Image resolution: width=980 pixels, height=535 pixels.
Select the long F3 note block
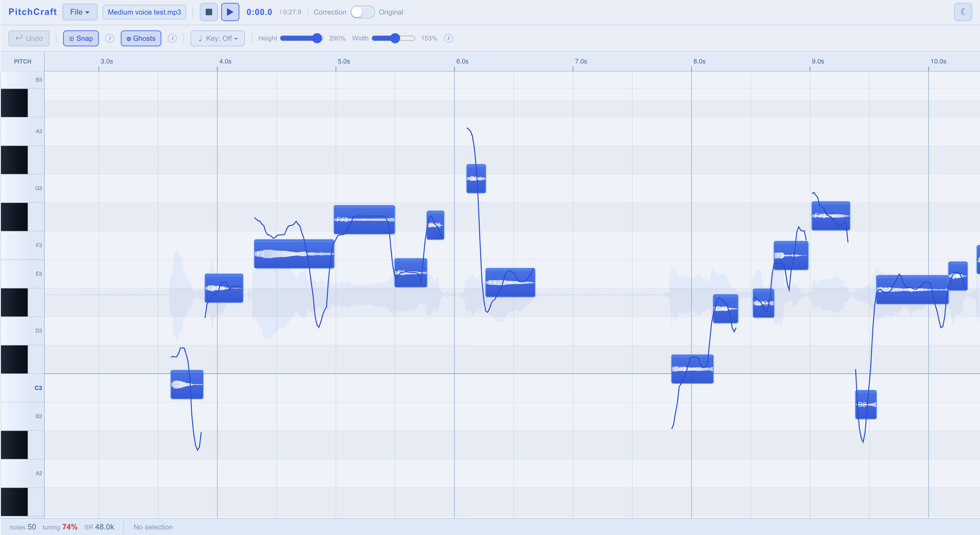pos(294,254)
